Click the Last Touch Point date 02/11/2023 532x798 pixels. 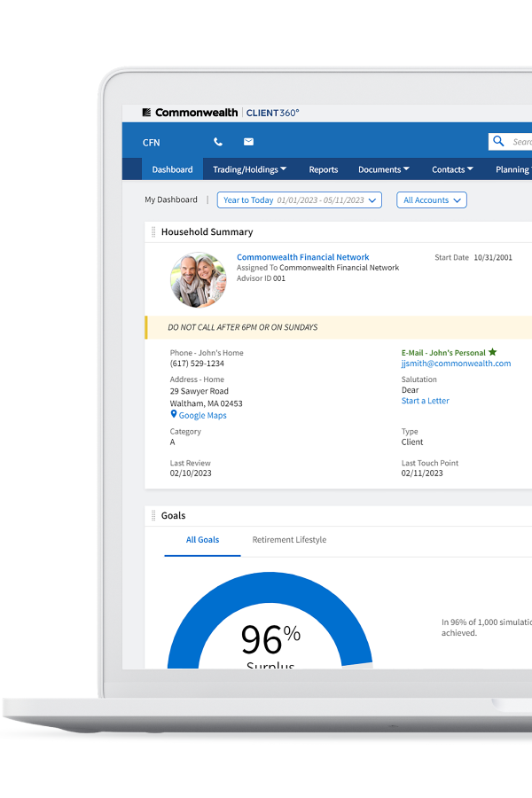click(x=422, y=473)
